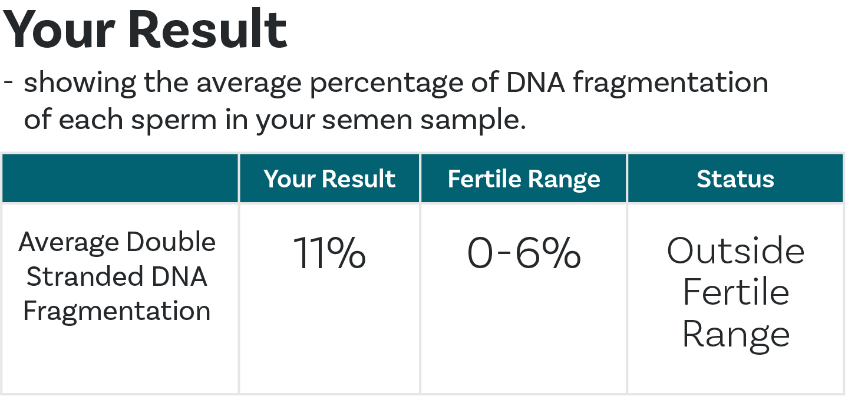Select the "Your Result" column header

[x=329, y=179]
